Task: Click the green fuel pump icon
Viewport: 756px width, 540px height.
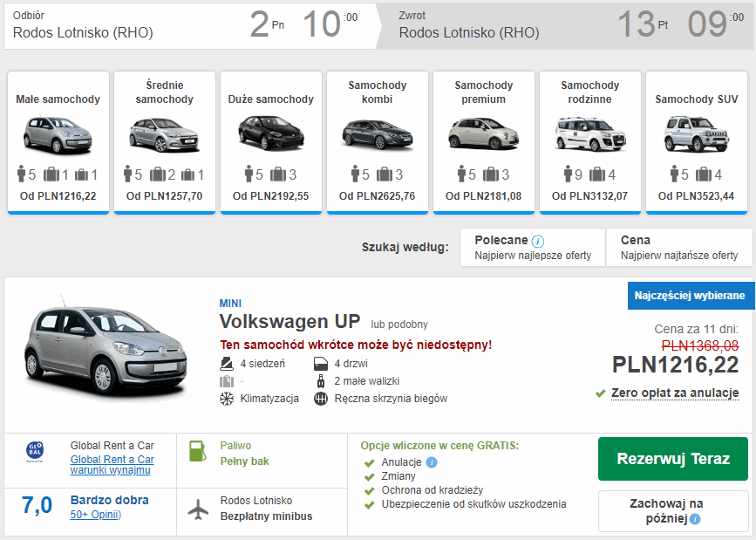Action: pos(197,451)
